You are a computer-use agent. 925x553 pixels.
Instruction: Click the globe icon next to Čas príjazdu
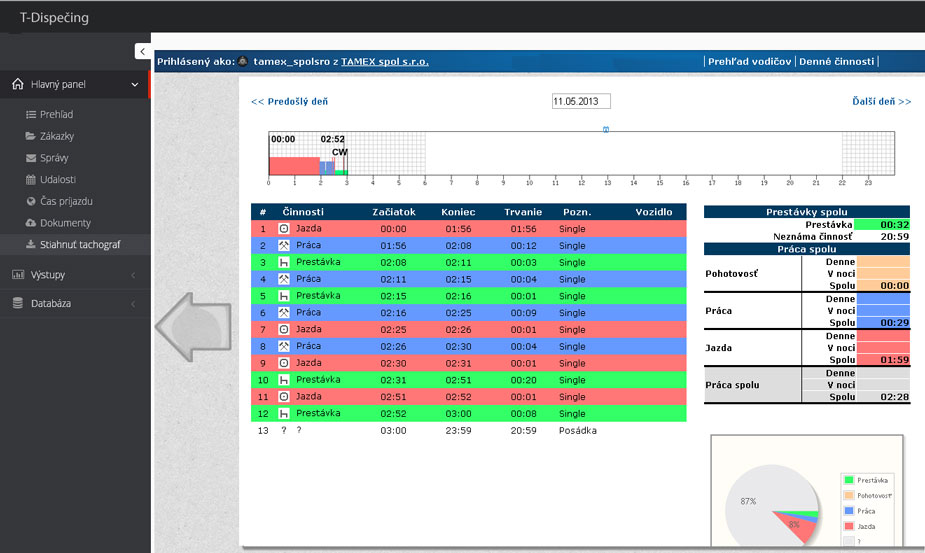[31, 201]
